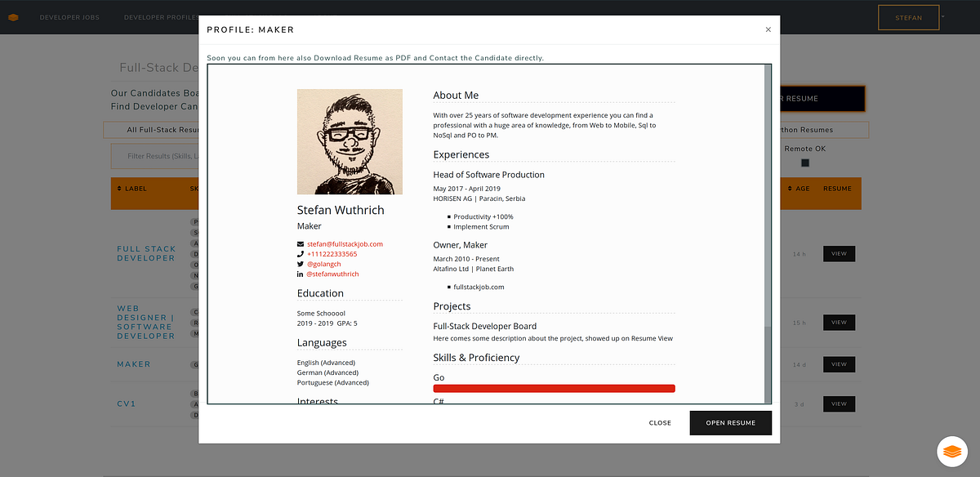
Task: Click the OPEN RESUME button
Action: click(x=730, y=422)
